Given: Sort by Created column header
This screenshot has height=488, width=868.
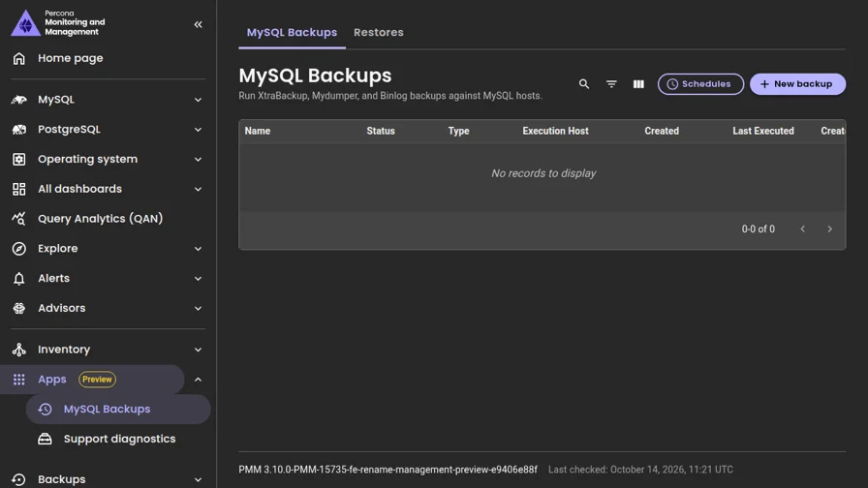Looking at the screenshot, I should (x=662, y=131).
